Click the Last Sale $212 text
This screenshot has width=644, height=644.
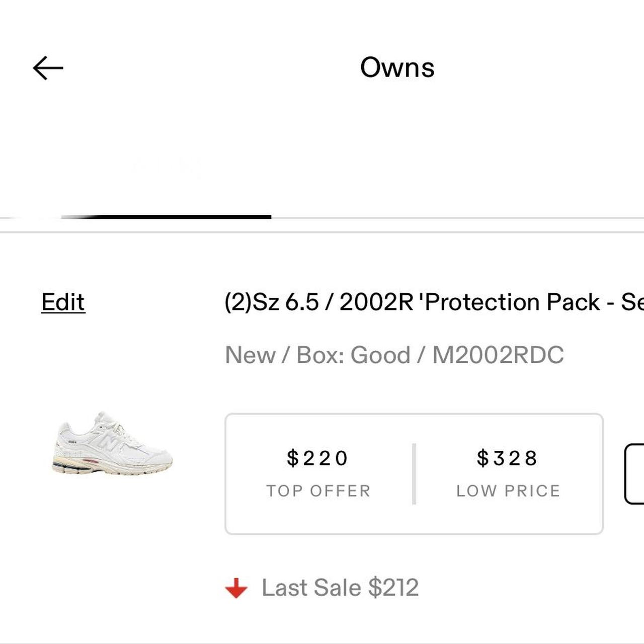coord(340,588)
